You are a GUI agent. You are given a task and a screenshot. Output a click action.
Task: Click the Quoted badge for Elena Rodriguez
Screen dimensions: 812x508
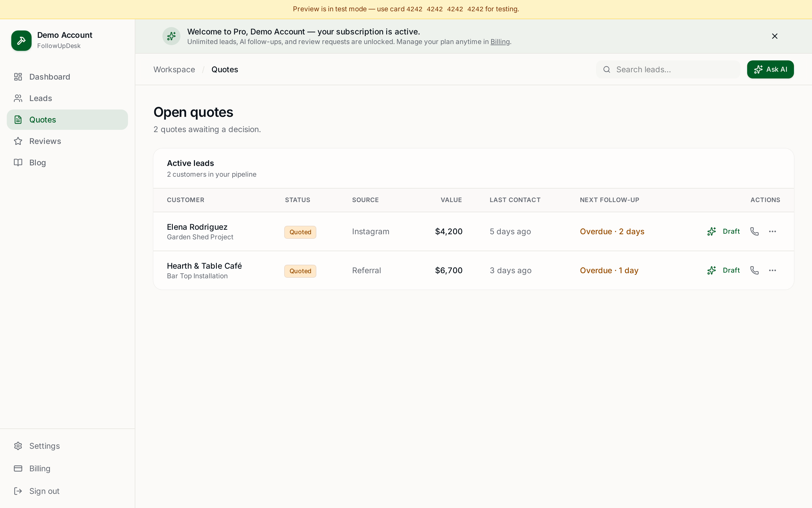tap(300, 232)
